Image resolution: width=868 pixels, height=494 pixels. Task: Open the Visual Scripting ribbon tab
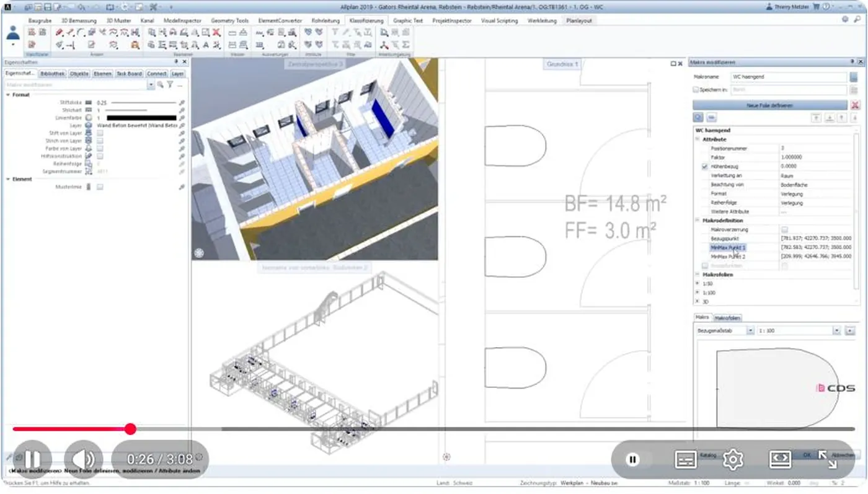[498, 20]
